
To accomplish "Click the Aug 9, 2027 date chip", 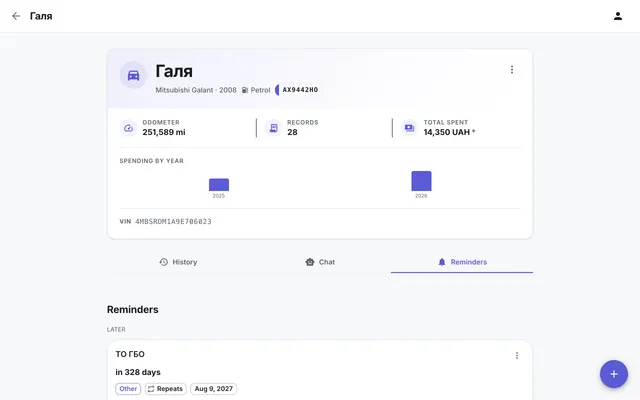I will 213,389.
